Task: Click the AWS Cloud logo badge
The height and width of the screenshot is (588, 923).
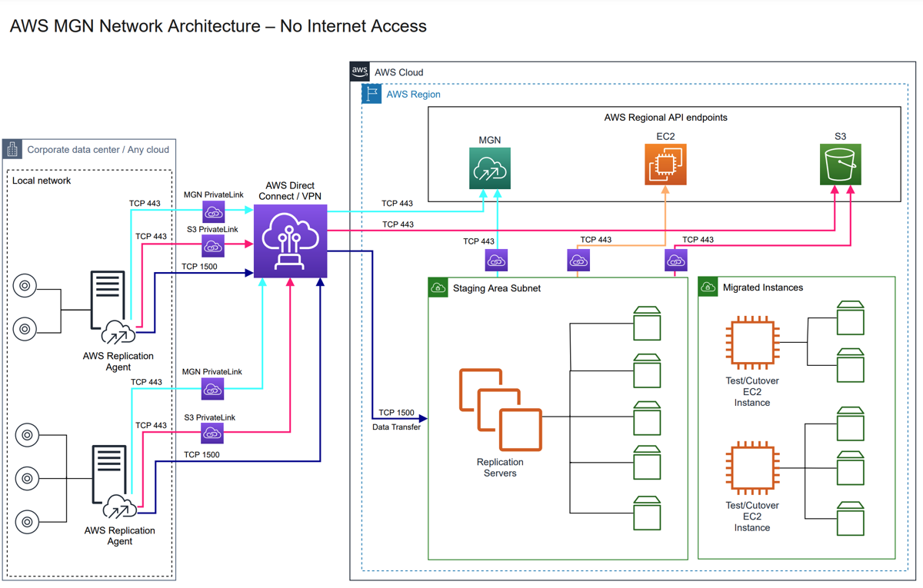Action: [358, 71]
